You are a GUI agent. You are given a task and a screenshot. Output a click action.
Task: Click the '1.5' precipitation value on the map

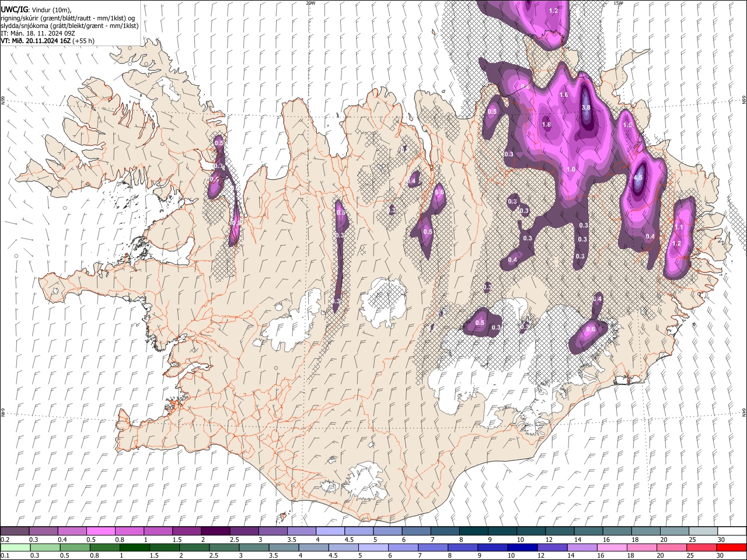pos(628,125)
